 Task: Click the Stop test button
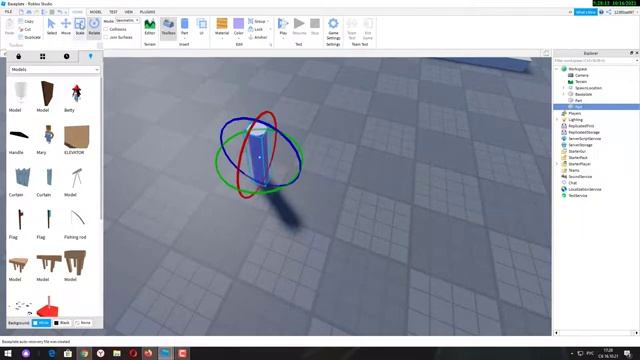pos(315,27)
